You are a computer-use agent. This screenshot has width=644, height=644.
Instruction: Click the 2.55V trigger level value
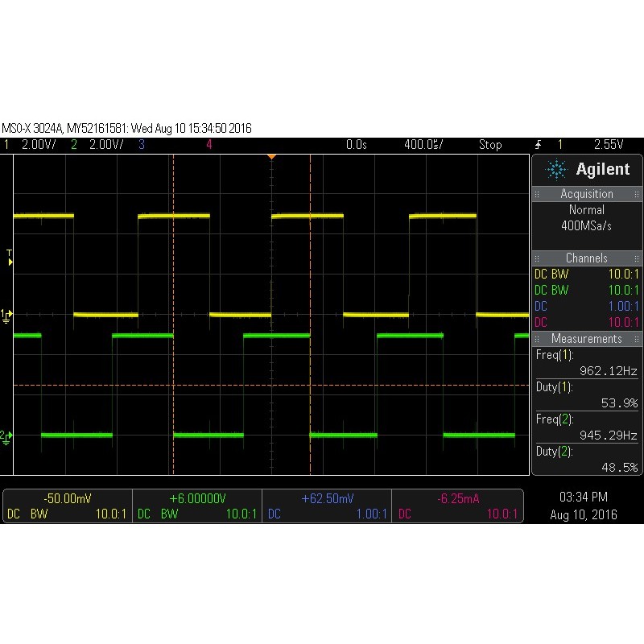609,145
